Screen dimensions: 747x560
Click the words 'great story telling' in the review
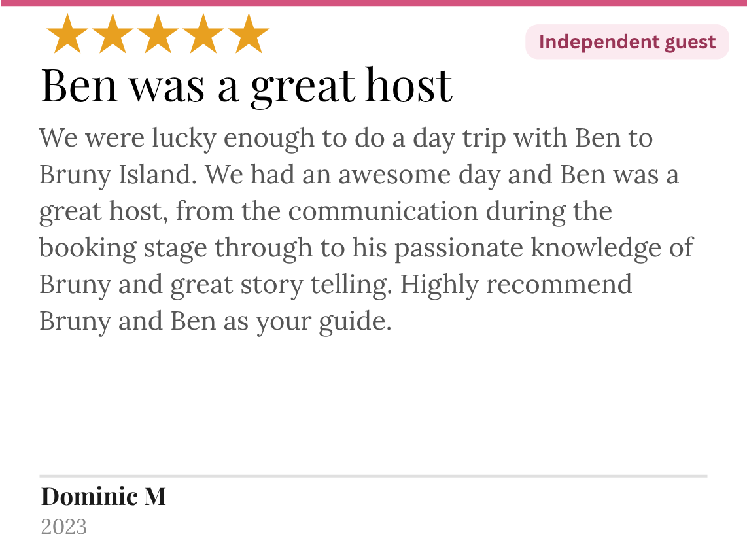[281, 285]
